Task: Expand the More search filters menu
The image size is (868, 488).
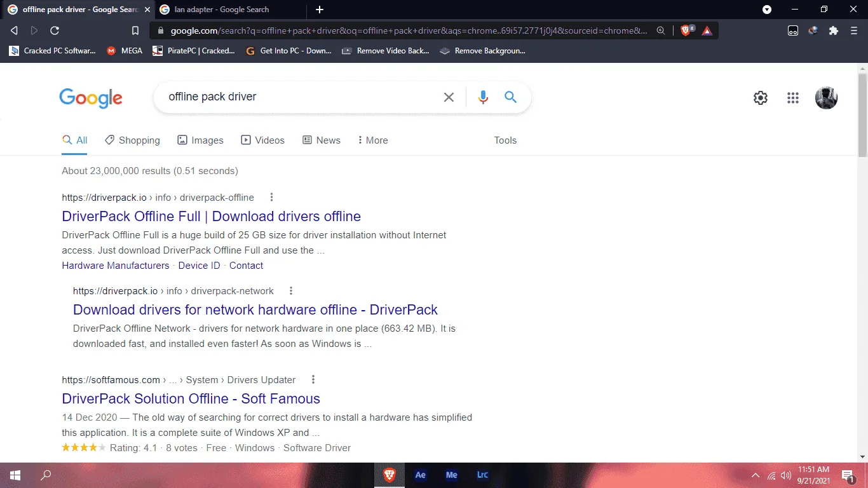Action: tap(373, 140)
